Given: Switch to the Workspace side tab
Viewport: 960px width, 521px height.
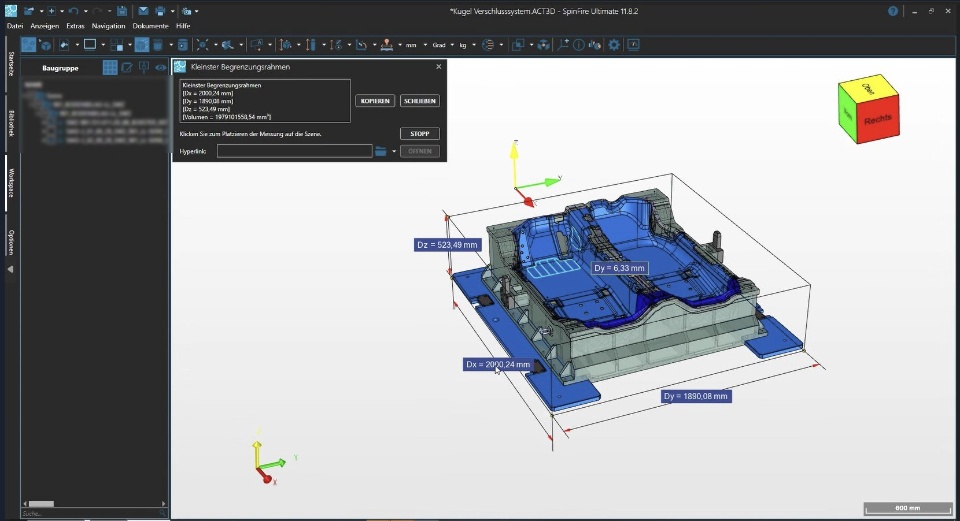Looking at the screenshot, I should pyautogui.click(x=11, y=183).
